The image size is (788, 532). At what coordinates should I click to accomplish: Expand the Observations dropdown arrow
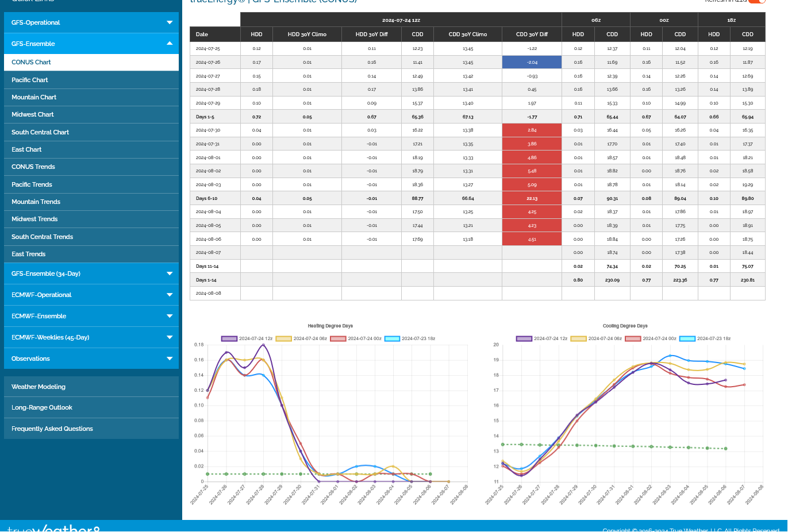pos(170,358)
